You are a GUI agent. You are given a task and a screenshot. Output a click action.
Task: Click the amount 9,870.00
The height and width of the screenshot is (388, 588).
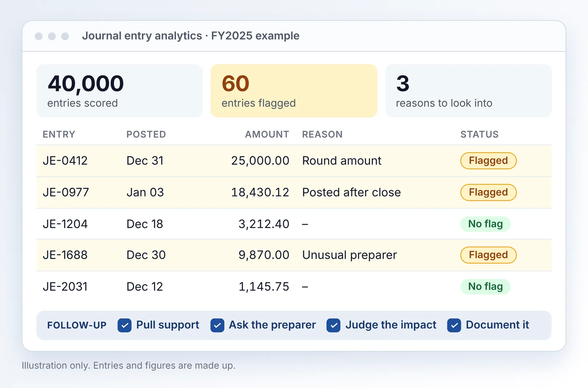(x=264, y=255)
